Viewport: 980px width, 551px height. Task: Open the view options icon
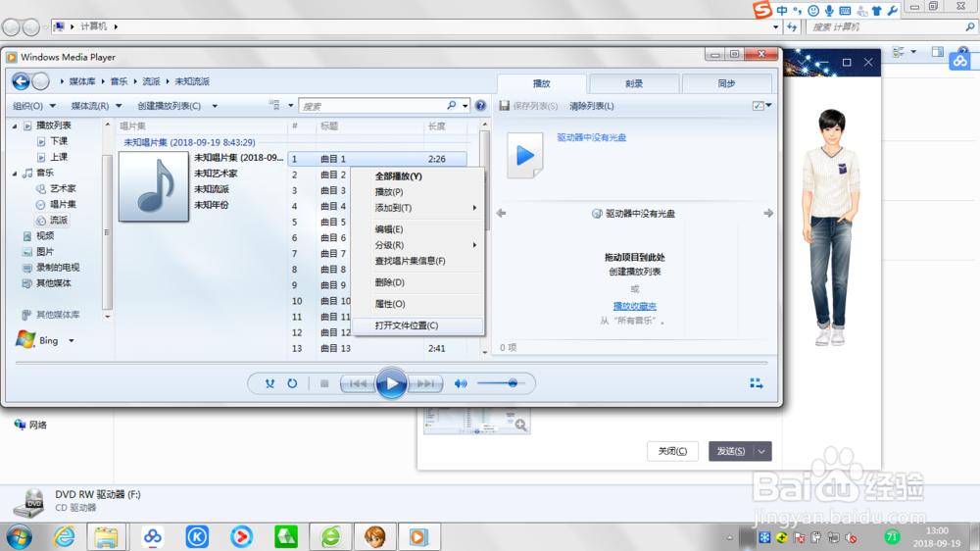[274, 105]
